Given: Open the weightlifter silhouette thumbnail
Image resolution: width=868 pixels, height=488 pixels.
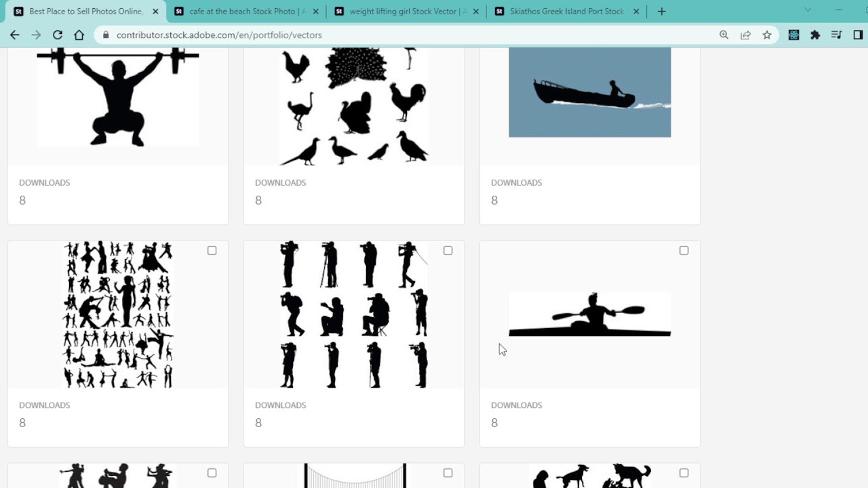Looking at the screenshot, I should pos(118,97).
